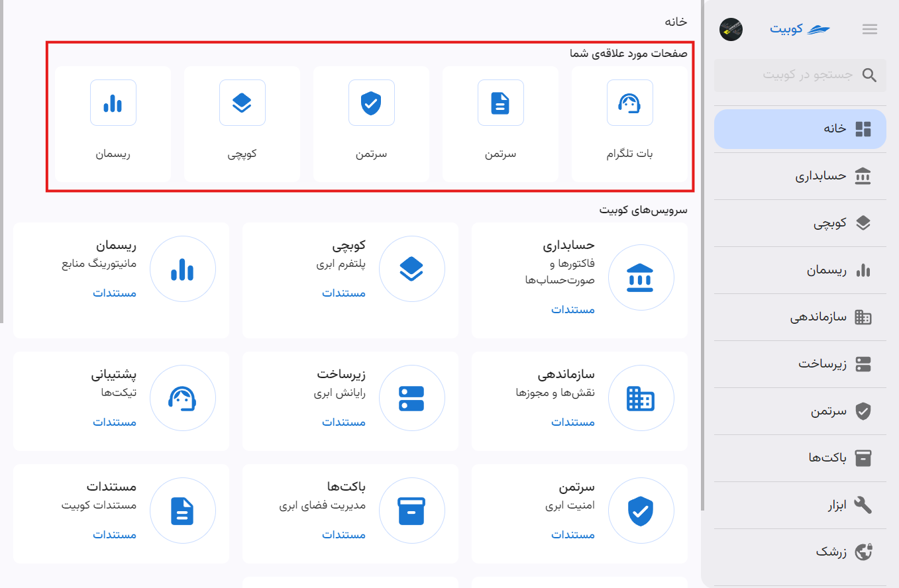Focus the جستجو در کوبیت search field
The image size is (899, 588).
[800, 75]
